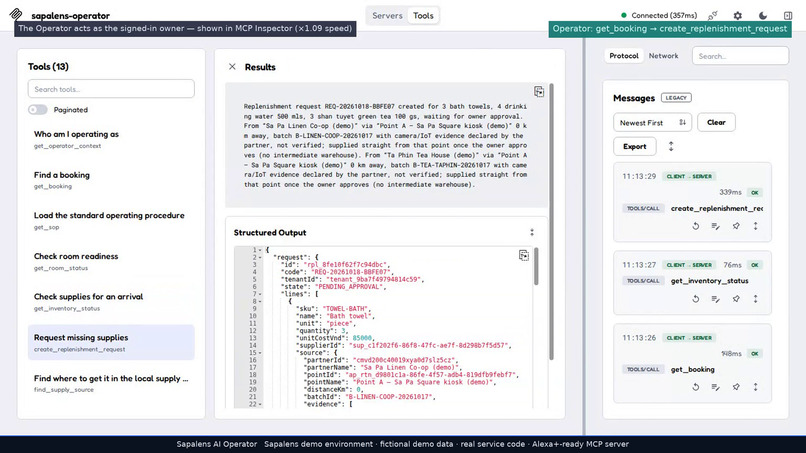The width and height of the screenshot is (806, 453).
Task: Replay the get_inventory_status message
Action: 695,299
